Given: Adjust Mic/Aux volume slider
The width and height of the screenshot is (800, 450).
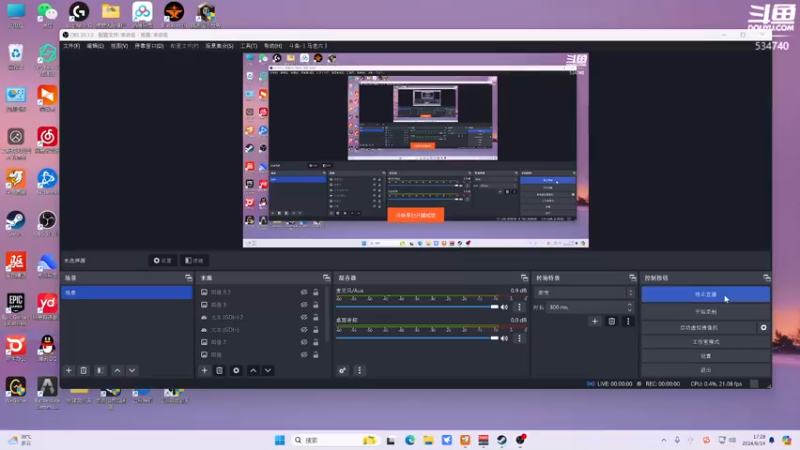Looking at the screenshot, I should [x=417, y=307].
